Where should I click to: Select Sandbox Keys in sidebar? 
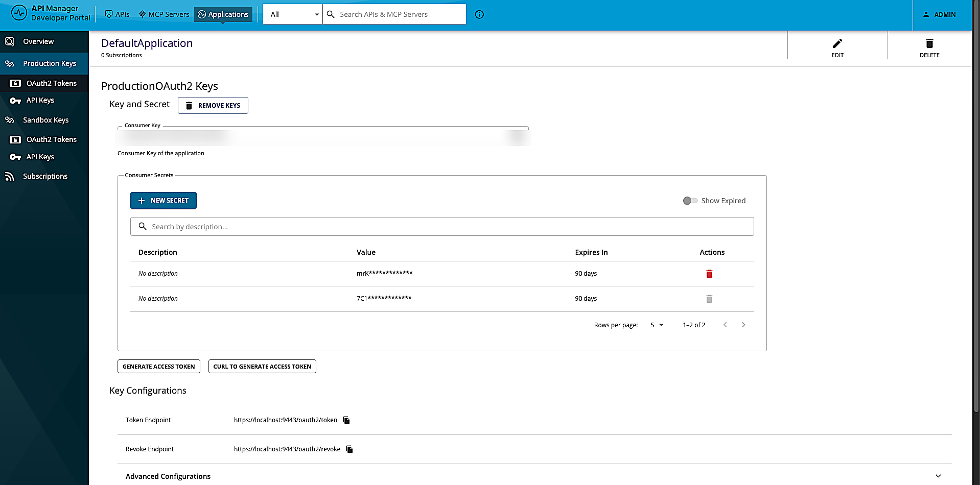click(x=44, y=120)
